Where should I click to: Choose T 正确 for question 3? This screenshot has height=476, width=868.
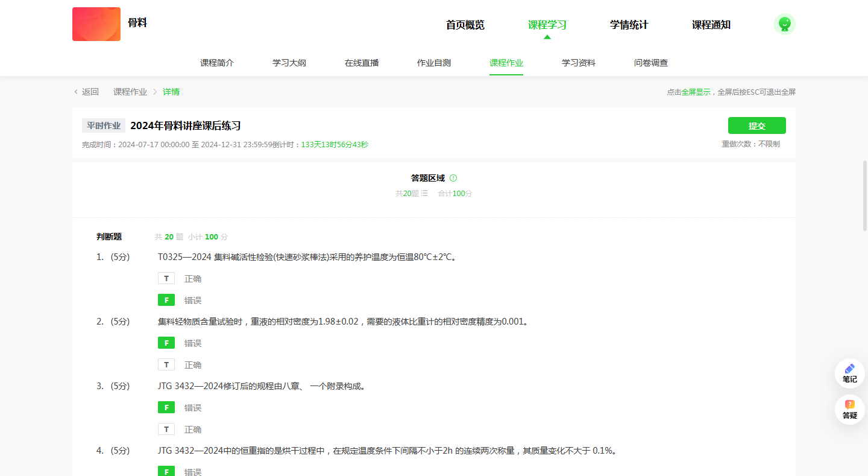click(x=166, y=430)
